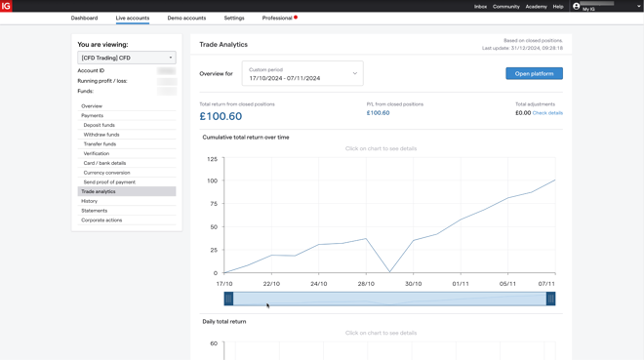
Task: Click the 28/10 dip point on chart
Action: coord(389,272)
